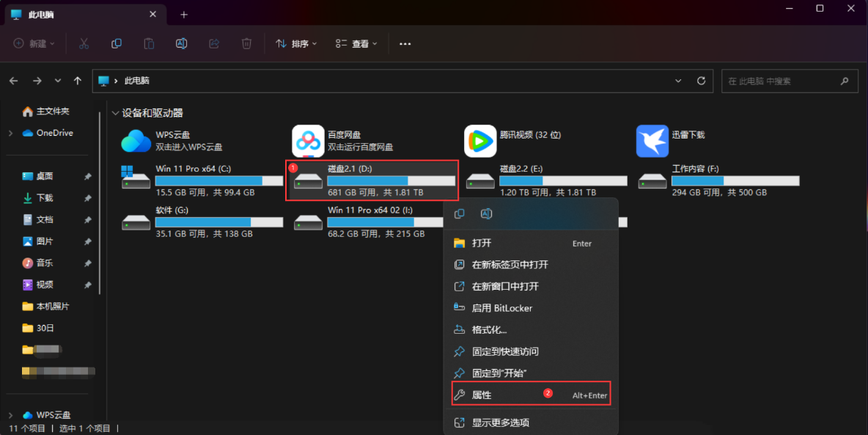Select the Paste icon in the toolbar
Image resolution: width=868 pixels, height=435 pixels.
148,43
